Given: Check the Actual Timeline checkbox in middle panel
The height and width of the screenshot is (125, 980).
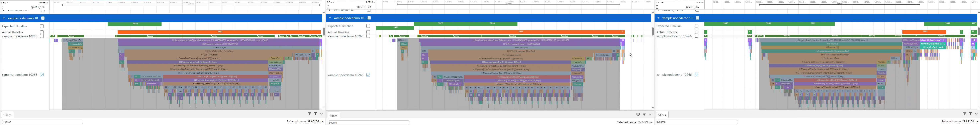Looking at the screenshot, I should (368, 32).
